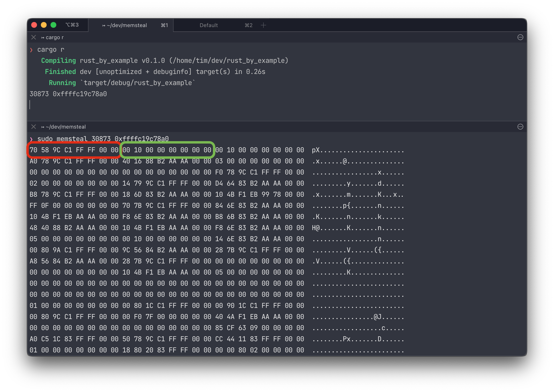Click the green "Compiling" word in the output

[58, 60]
